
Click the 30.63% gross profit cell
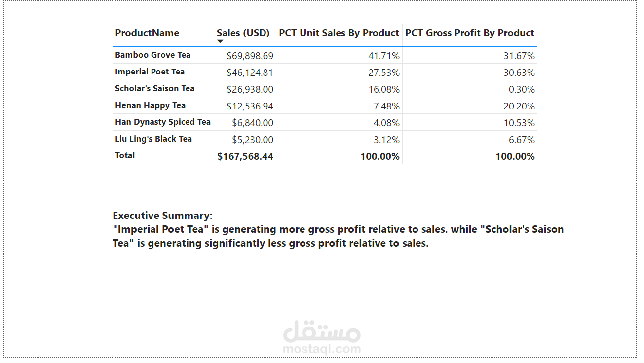(x=519, y=73)
